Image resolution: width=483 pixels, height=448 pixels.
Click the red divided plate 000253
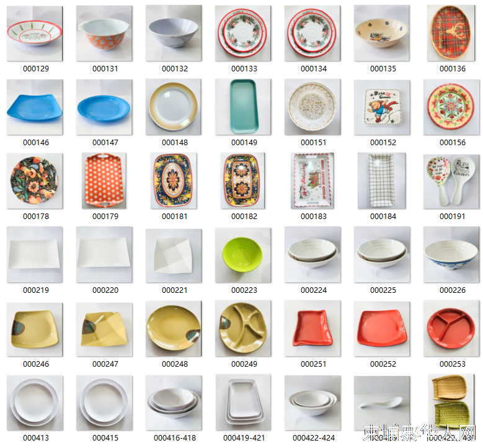(451, 329)
